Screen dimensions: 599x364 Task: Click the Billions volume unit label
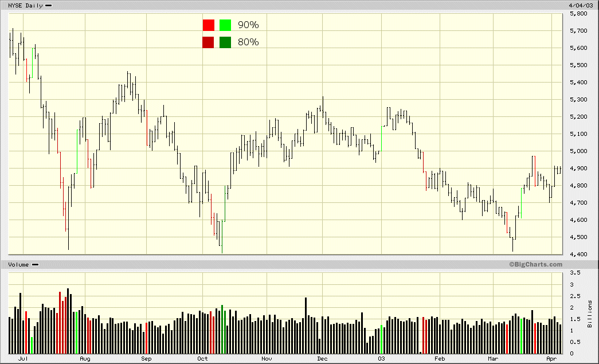point(589,314)
